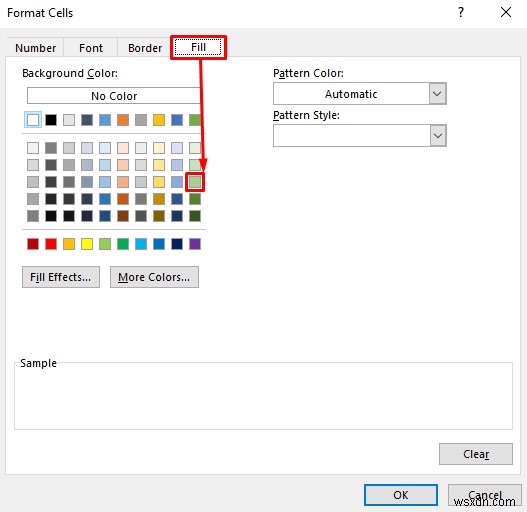
Task: Switch to the Number tab
Action: 35,48
